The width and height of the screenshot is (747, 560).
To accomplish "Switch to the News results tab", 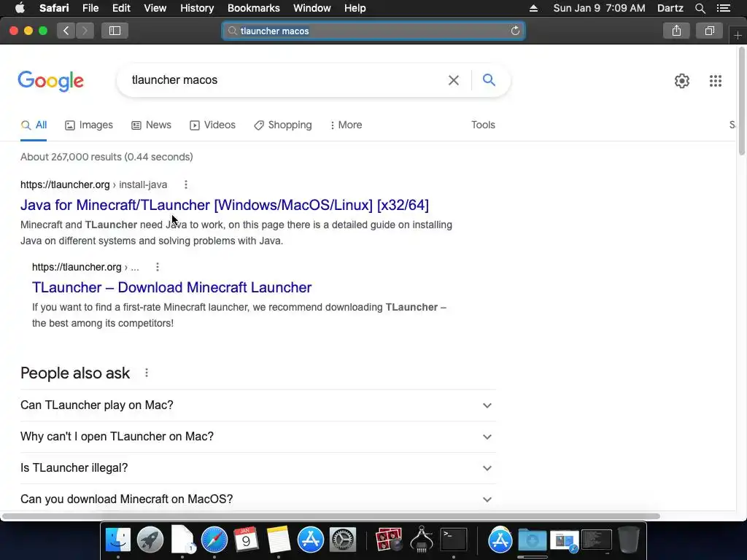I will click(x=152, y=125).
